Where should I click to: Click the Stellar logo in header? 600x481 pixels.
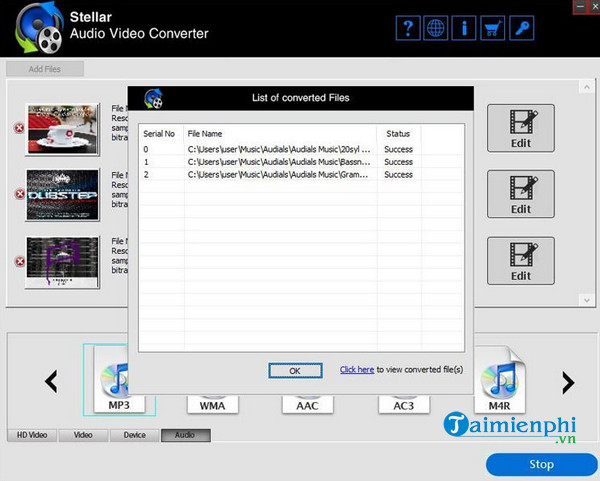(39, 28)
